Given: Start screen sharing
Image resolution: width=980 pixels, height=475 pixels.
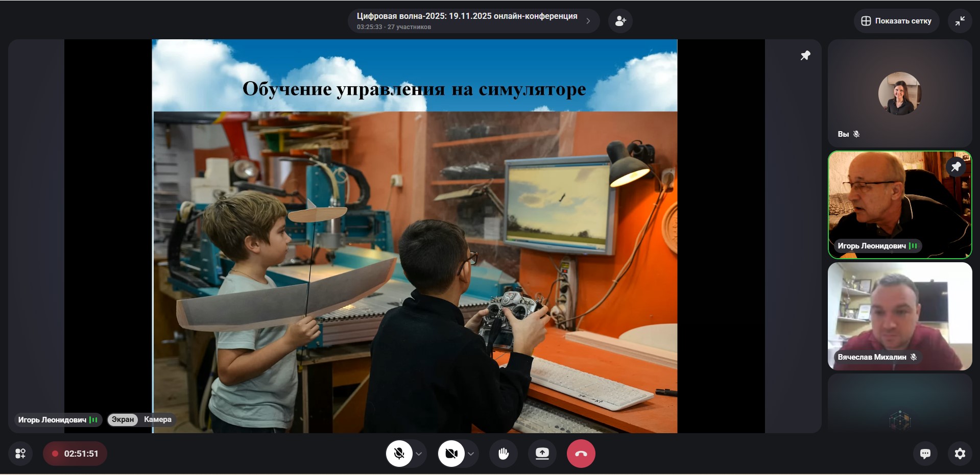Looking at the screenshot, I should coord(542,454).
